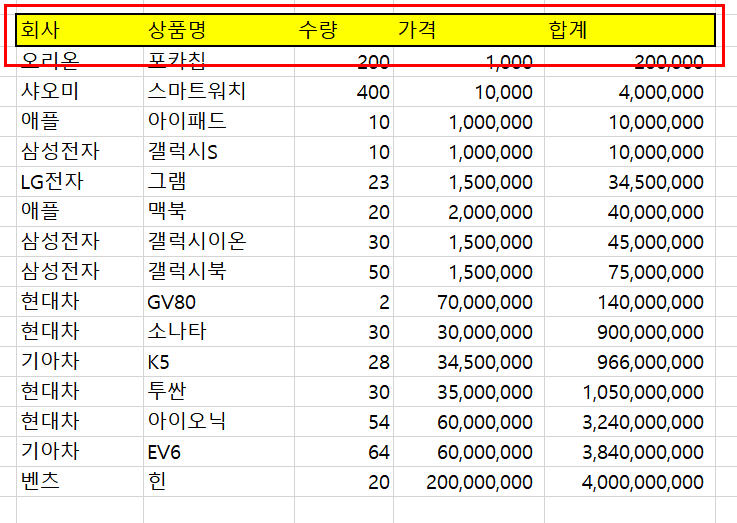The image size is (737, 523).
Task: Select the 갤럭시S product cell
Action: [219, 151]
